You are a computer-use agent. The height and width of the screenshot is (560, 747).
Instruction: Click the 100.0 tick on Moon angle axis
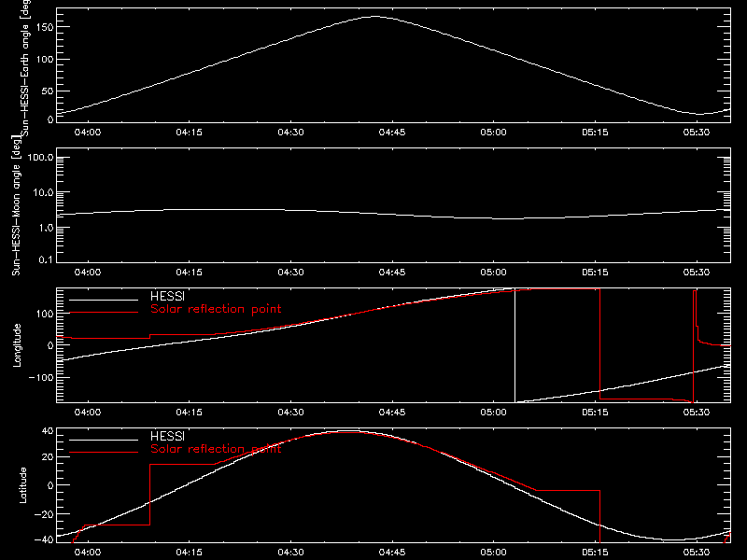point(40,158)
